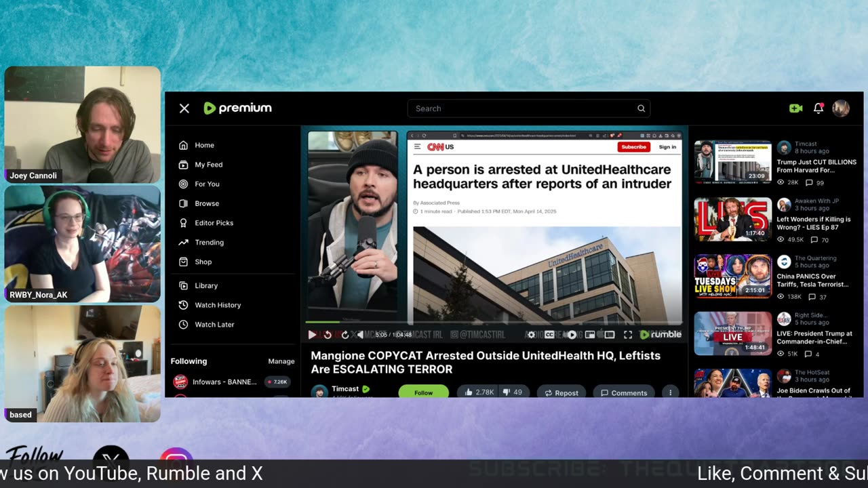868x488 pixels.
Task: Open Trump Just CUT BILLIONS video thumbnail
Action: [x=732, y=161]
